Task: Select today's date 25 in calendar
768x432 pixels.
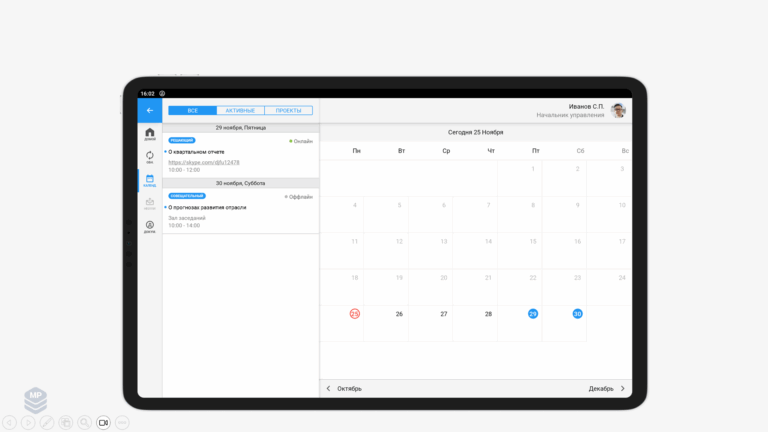Action: (355, 314)
